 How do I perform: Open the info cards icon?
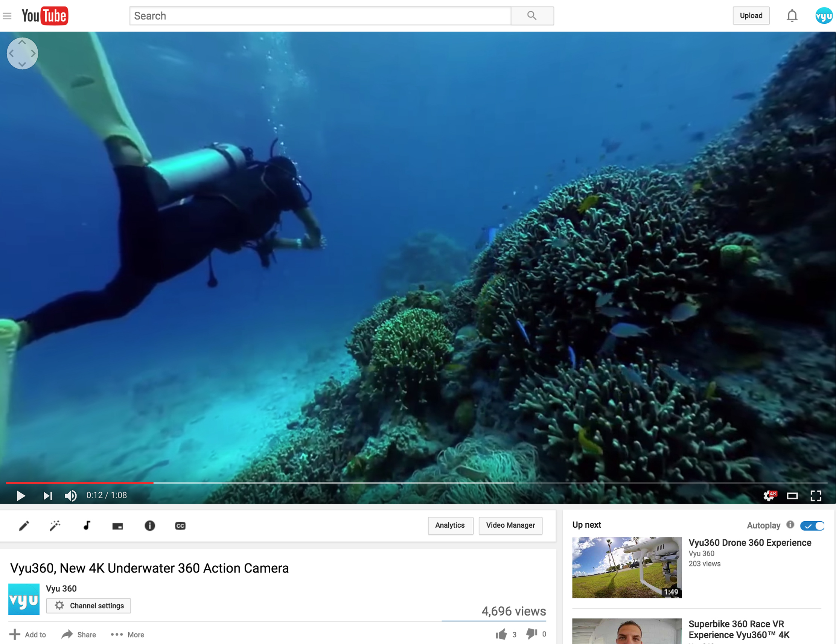(150, 526)
